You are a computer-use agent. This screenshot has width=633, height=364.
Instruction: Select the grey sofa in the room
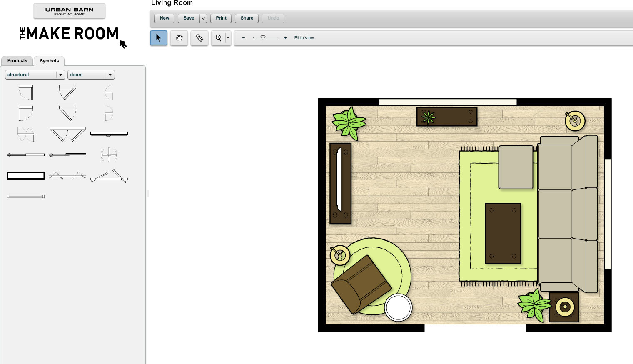coord(568,214)
